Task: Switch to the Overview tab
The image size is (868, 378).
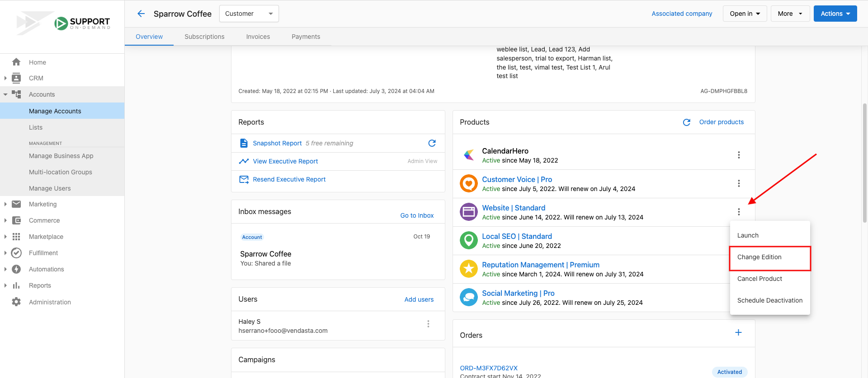Action: click(x=149, y=37)
